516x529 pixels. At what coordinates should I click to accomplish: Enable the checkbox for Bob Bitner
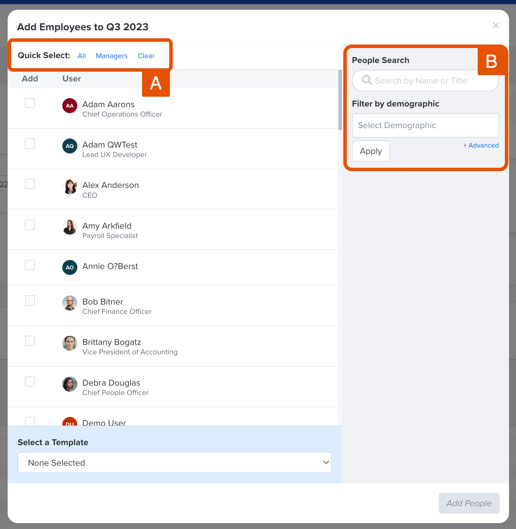pyautogui.click(x=30, y=301)
